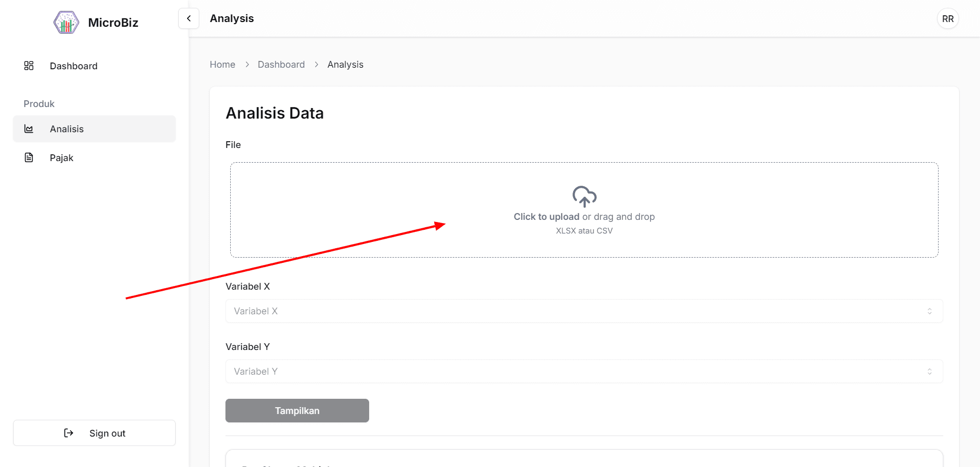Click the Analisis chart icon
The width and height of the screenshot is (980, 467).
29,129
